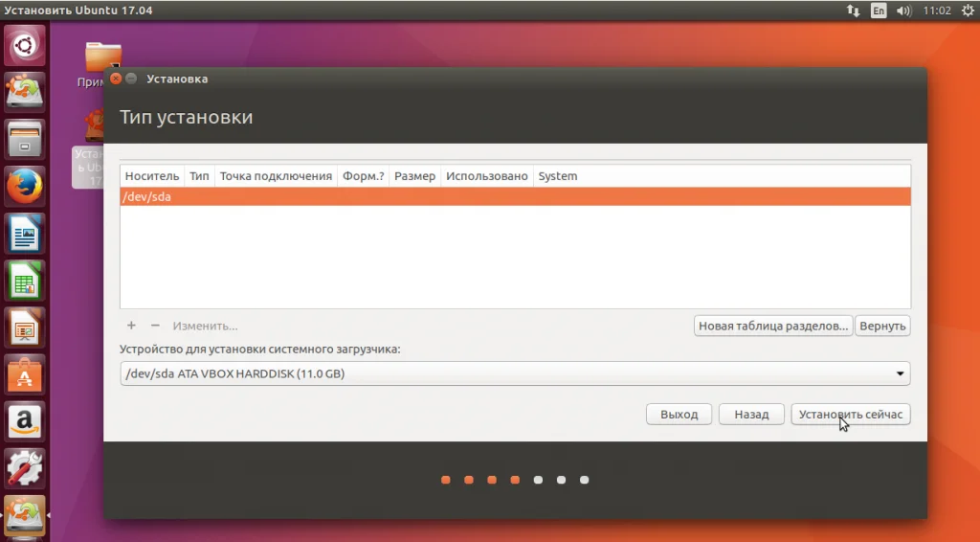Remove partition with minus button
Image resolution: width=980 pixels, height=542 pixels.
point(155,326)
